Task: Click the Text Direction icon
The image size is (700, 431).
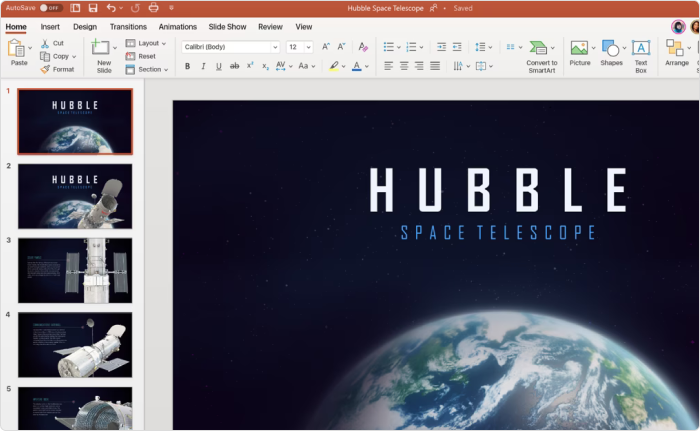Action: click(458, 66)
